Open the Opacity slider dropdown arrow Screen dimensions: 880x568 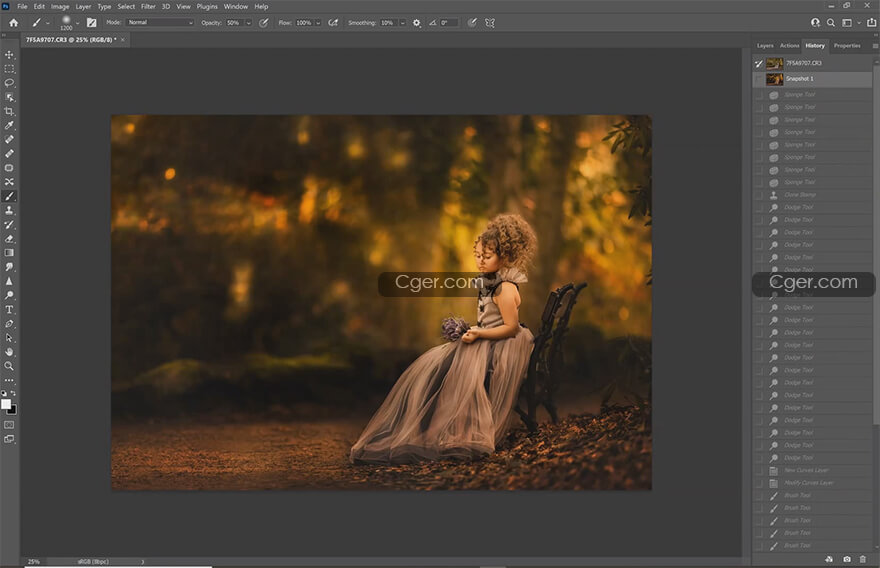click(248, 23)
